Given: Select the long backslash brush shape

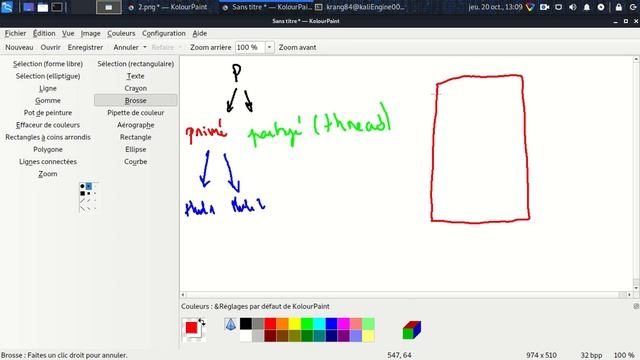Looking at the screenshot, I should 82,208.
